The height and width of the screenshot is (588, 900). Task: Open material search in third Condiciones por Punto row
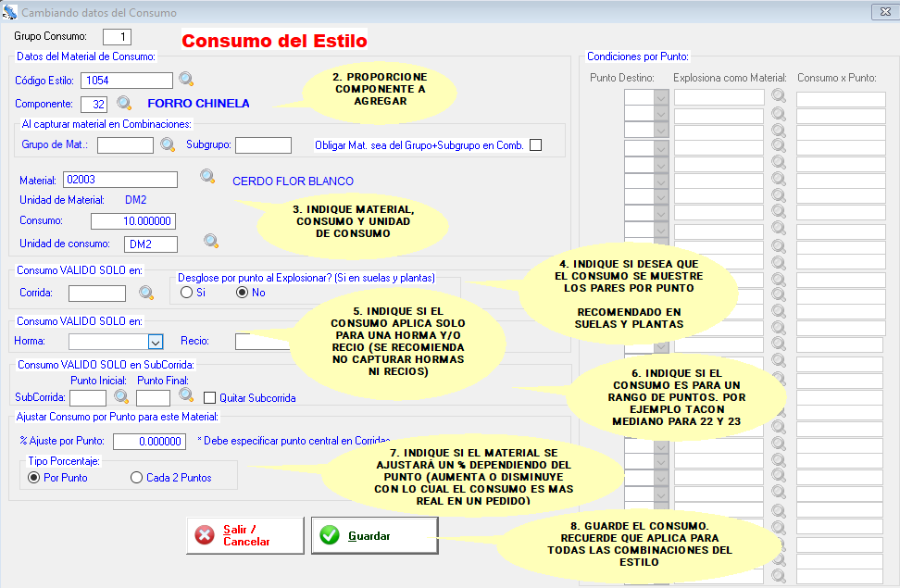coord(779,131)
